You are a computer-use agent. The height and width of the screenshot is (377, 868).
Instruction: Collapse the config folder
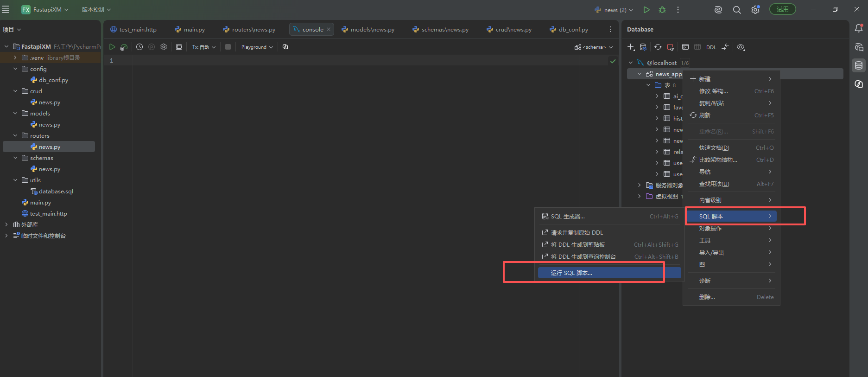(15, 69)
